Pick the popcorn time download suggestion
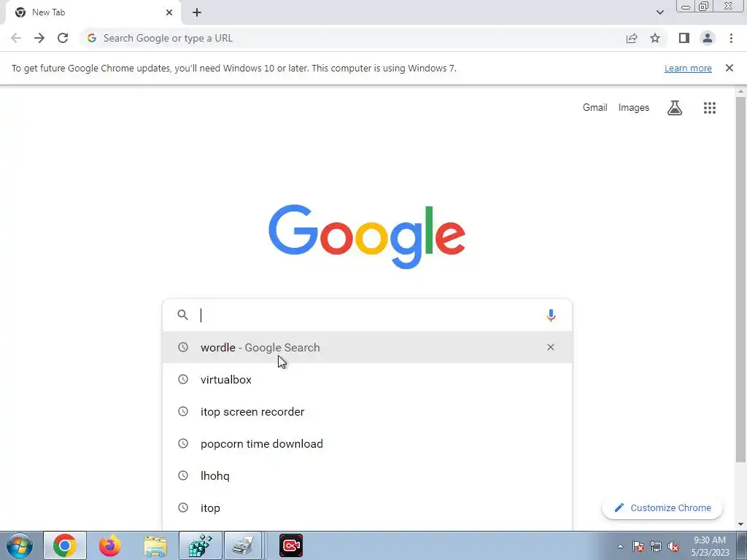This screenshot has width=747, height=560. tap(367, 444)
